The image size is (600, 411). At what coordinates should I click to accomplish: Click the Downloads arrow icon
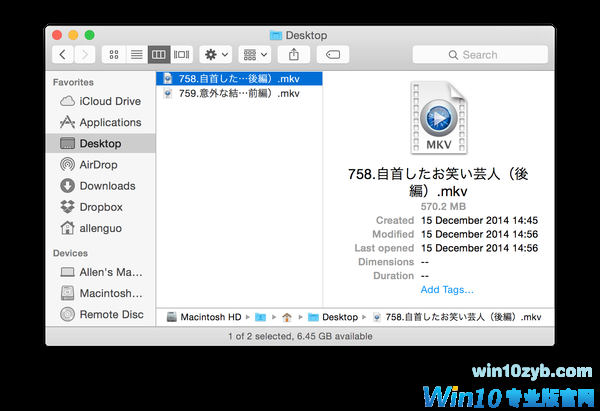coord(68,186)
